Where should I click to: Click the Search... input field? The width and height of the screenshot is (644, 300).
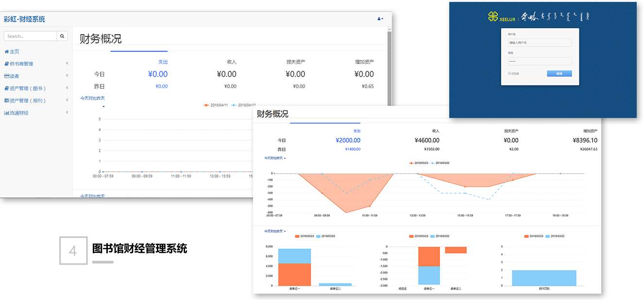coord(30,36)
